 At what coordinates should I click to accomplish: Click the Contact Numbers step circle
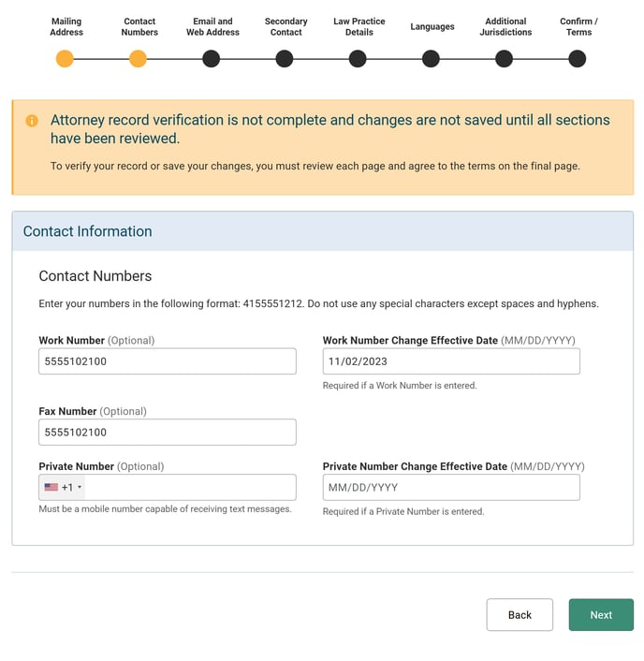138,59
